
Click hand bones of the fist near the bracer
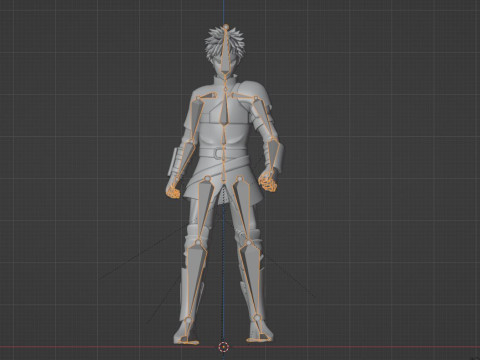tap(173, 192)
